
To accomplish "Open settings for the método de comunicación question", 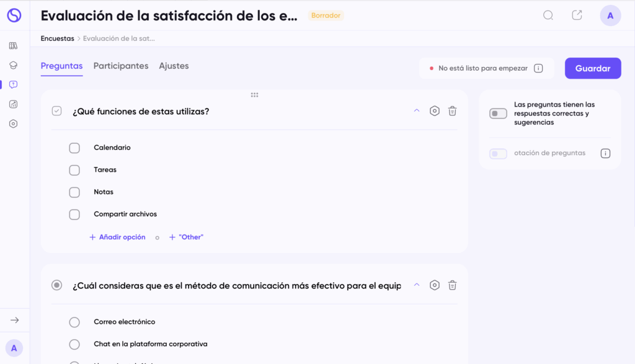I will [x=435, y=285].
